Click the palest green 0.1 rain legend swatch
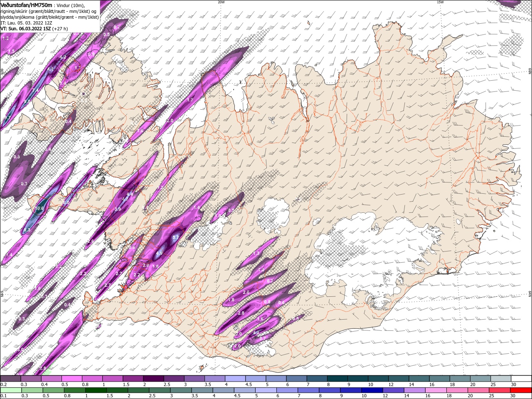 (10, 390)
